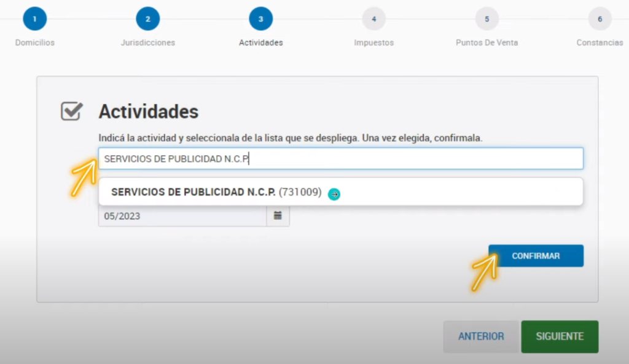Click the Jurisdicciones step label
This screenshot has width=629, height=364.
pyautogui.click(x=147, y=43)
